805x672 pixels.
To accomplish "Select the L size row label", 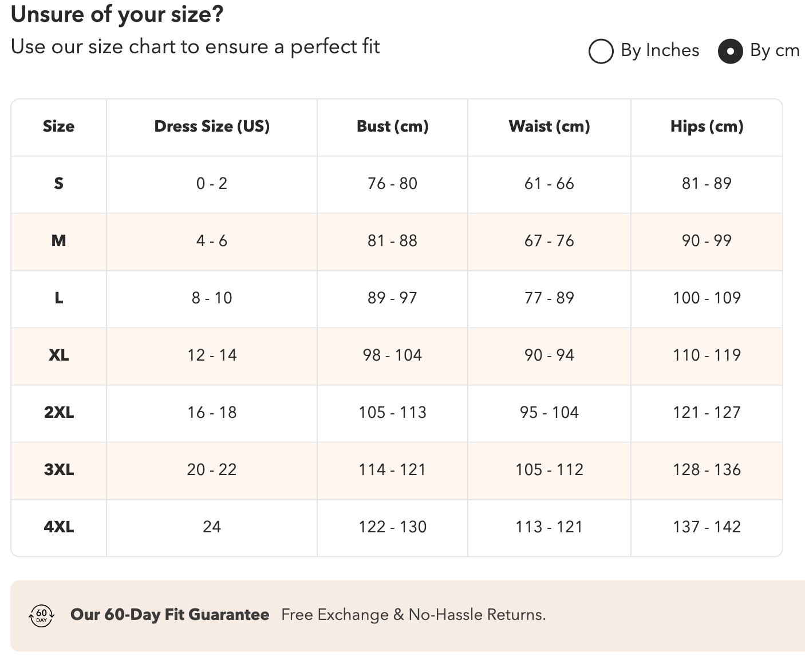I will pyautogui.click(x=58, y=298).
